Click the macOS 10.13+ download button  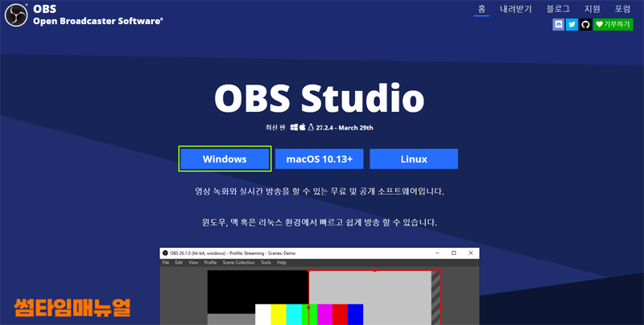[319, 158]
